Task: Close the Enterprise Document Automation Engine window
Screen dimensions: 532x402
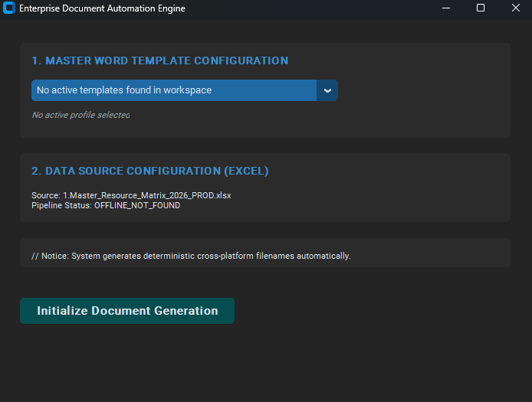Action: [516, 8]
